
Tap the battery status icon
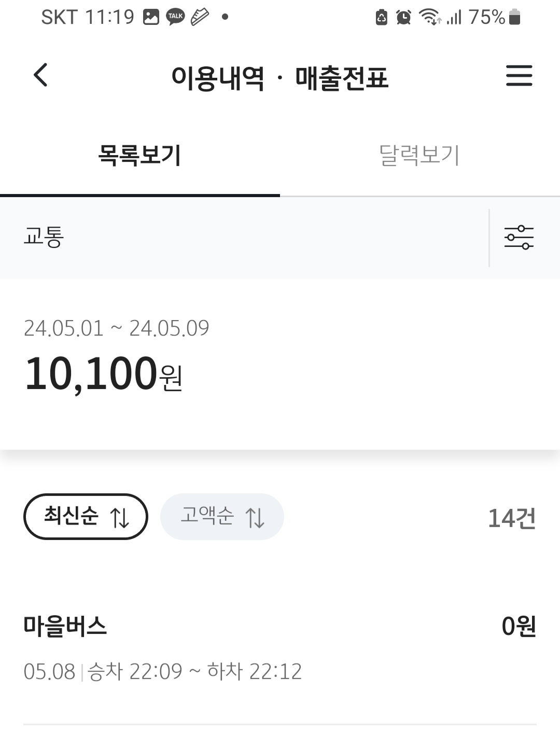(x=514, y=17)
